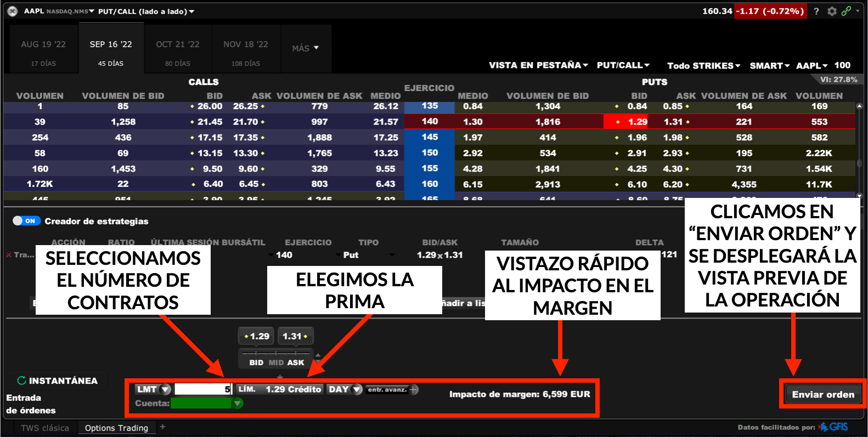Click the Put type cell in strategy row
This screenshot has width=868, height=437.
pyautogui.click(x=351, y=255)
